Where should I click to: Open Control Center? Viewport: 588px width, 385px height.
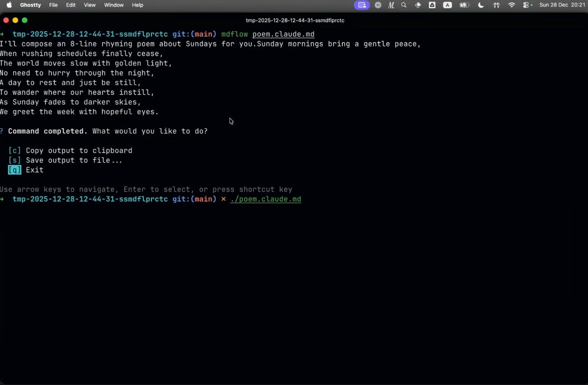point(527,5)
